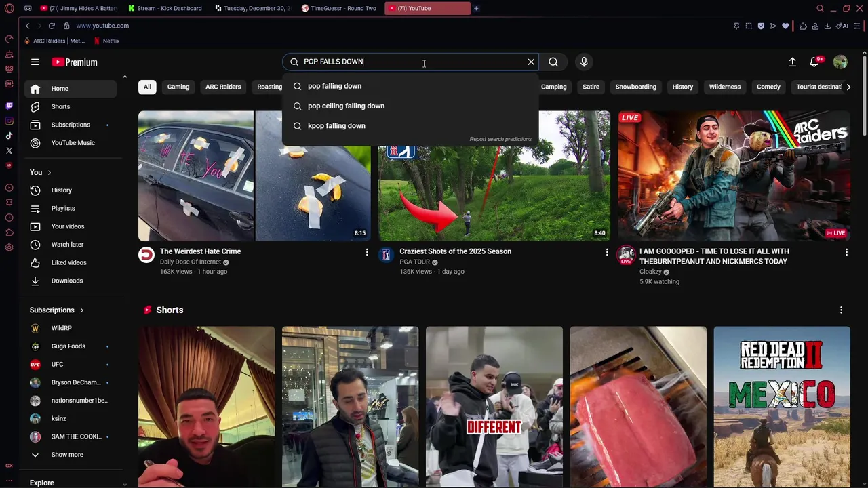Screen dimensions: 868x488
Task: Open the Shorts shelf options menu
Action: pos(841,310)
